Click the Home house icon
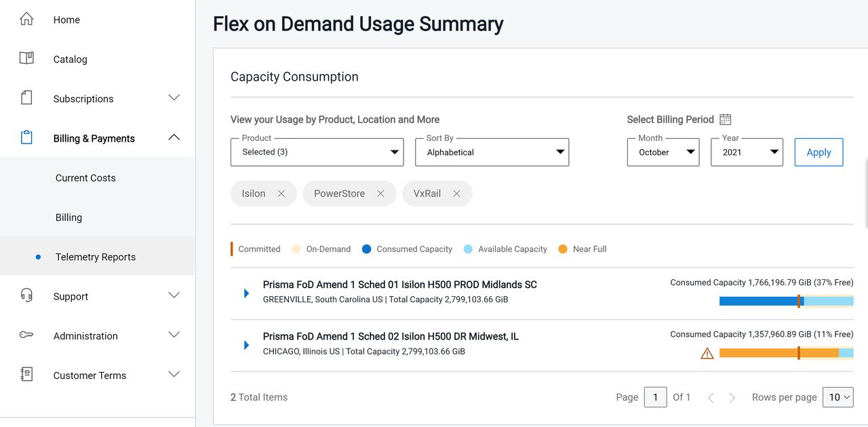The height and width of the screenshot is (427, 868). (x=26, y=19)
